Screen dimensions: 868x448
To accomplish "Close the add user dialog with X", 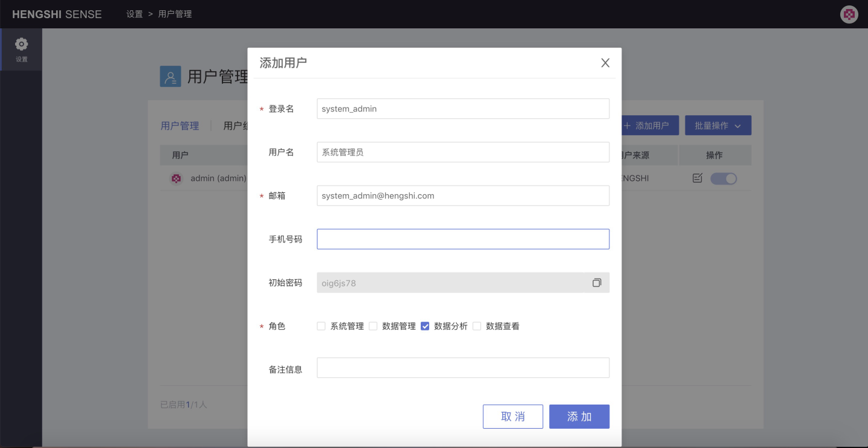I will point(605,63).
